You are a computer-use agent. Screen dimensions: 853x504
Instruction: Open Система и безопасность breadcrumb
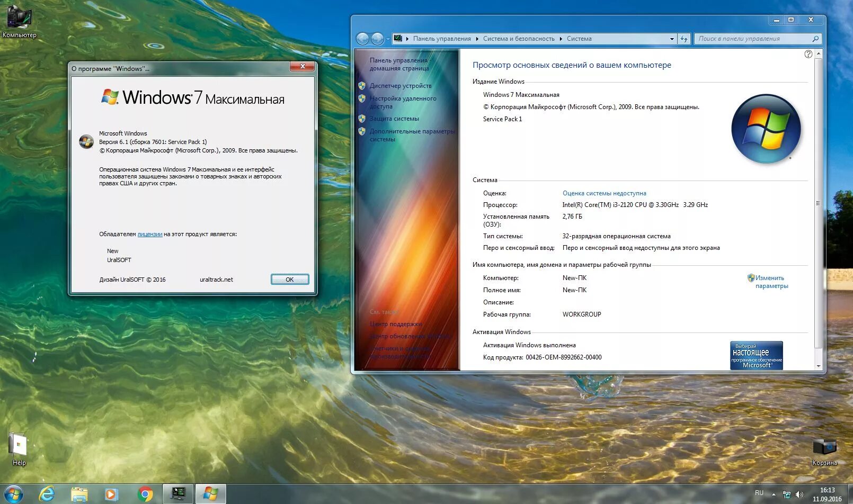click(x=519, y=39)
